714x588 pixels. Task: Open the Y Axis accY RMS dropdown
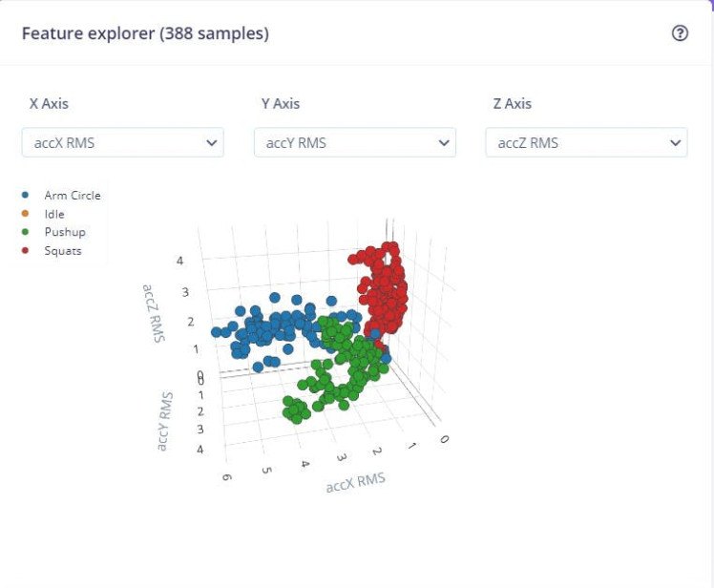point(354,143)
